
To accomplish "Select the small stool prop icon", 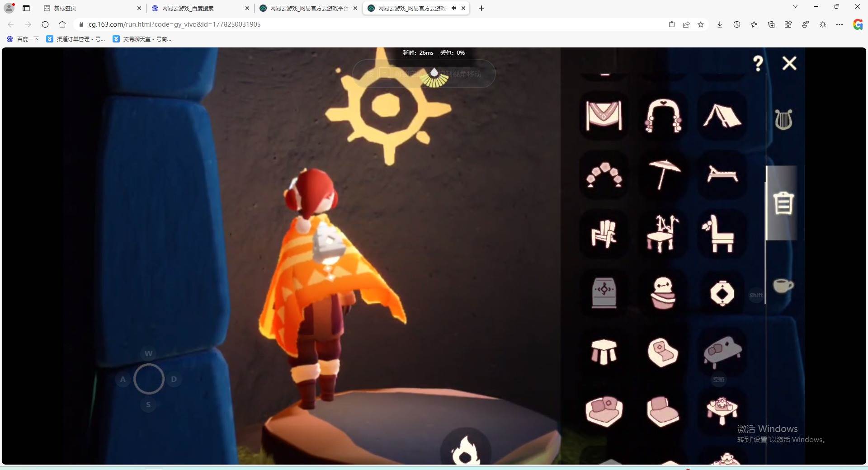I will (604, 352).
